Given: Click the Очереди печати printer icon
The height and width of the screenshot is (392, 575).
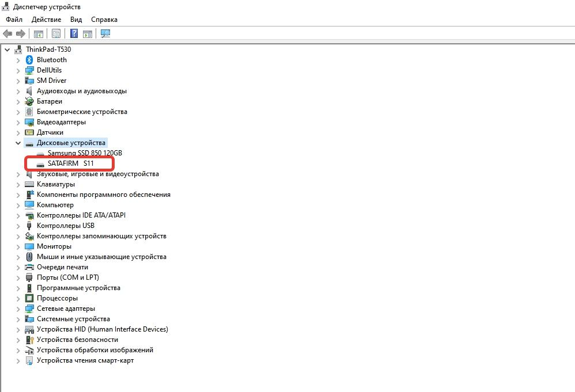Looking at the screenshot, I should click(29, 267).
